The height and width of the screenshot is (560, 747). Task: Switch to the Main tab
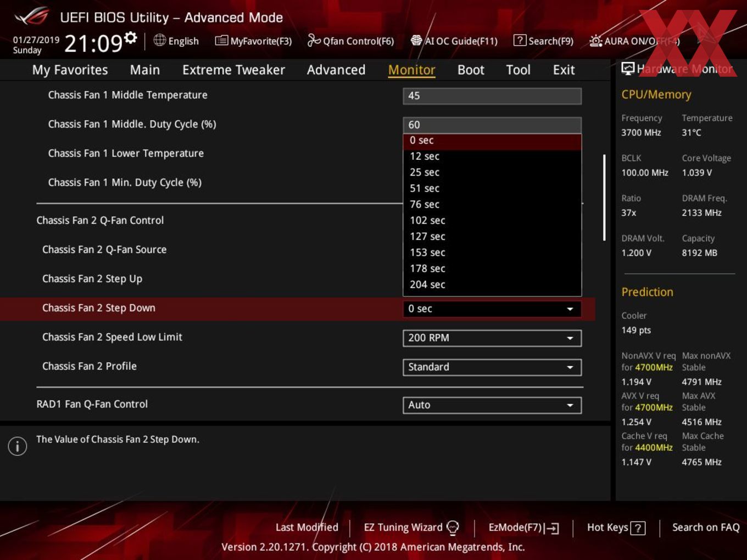(x=145, y=70)
